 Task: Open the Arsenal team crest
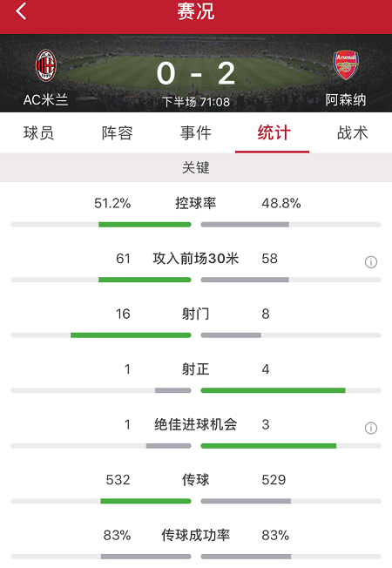coord(346,64)
